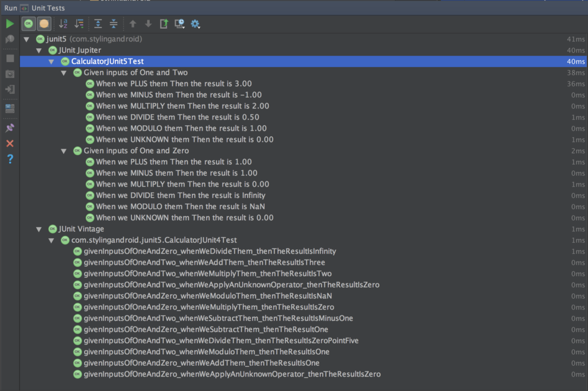Sort test results alphabetically
Image resolution: width=588 pixels, height=391 pixels.
63,24
